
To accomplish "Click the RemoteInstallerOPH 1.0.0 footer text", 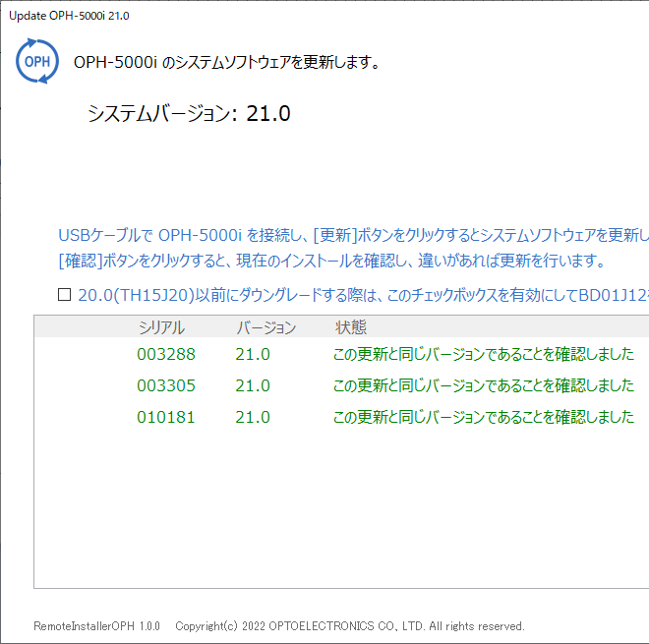I will pos(96,625).
